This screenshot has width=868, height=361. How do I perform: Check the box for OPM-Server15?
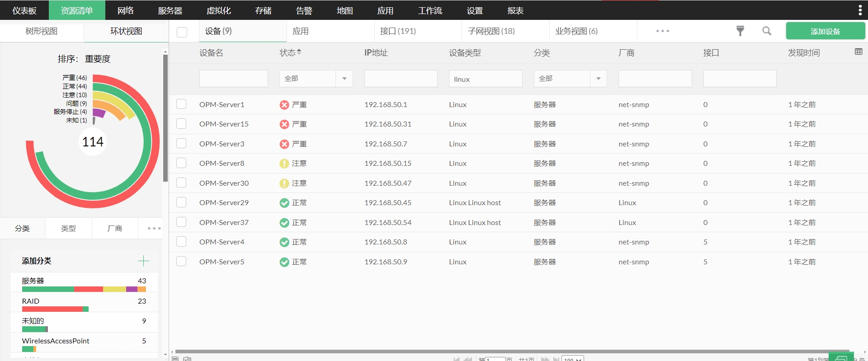[x=181, y=124]
